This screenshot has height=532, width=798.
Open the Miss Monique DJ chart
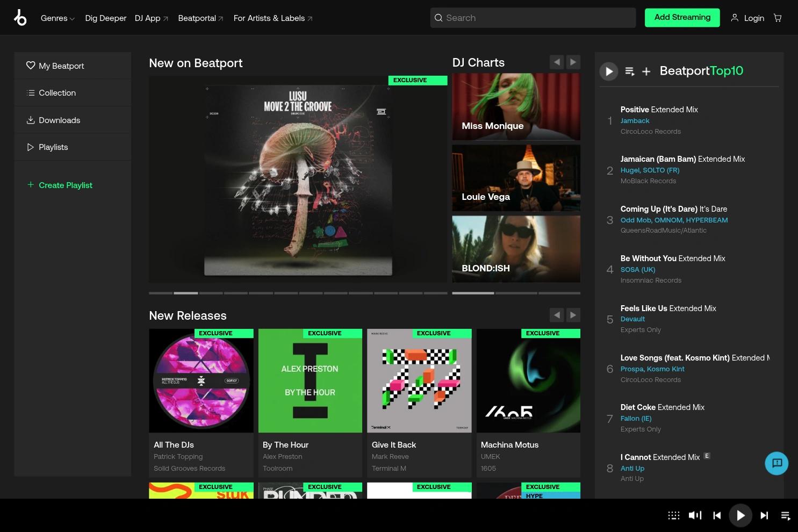tap(516, 107)
